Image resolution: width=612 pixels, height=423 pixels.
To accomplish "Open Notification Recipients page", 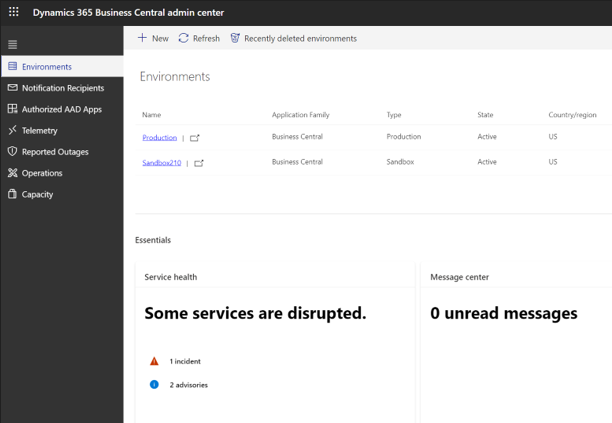I will click(x=62, y=88).
